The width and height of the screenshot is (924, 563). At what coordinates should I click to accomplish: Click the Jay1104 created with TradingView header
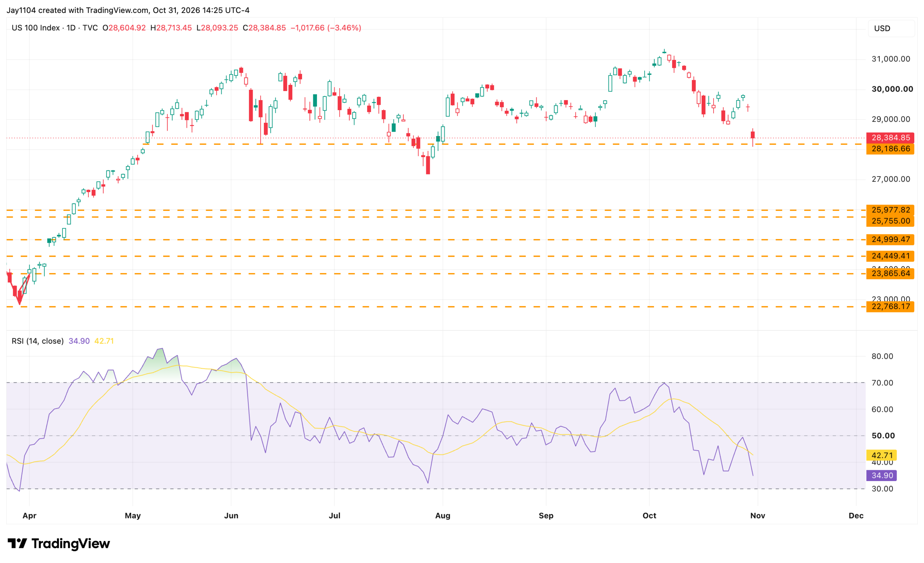(128, 10)
